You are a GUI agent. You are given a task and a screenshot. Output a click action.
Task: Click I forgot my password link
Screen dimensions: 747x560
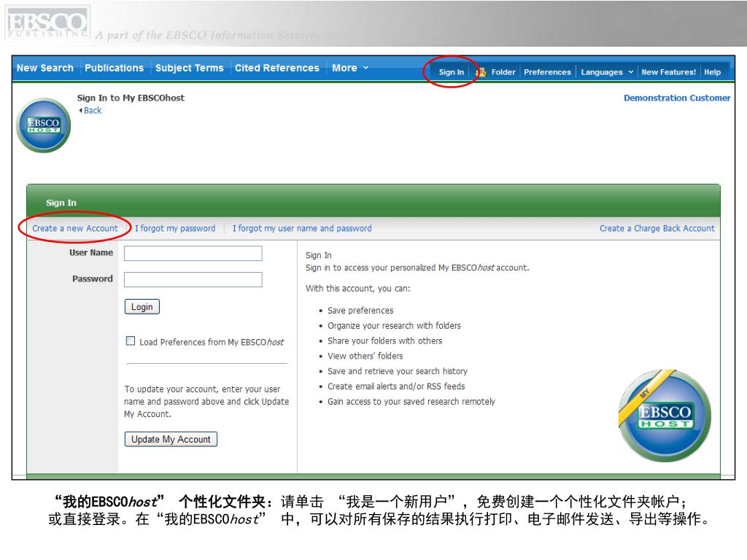point(175,228)
